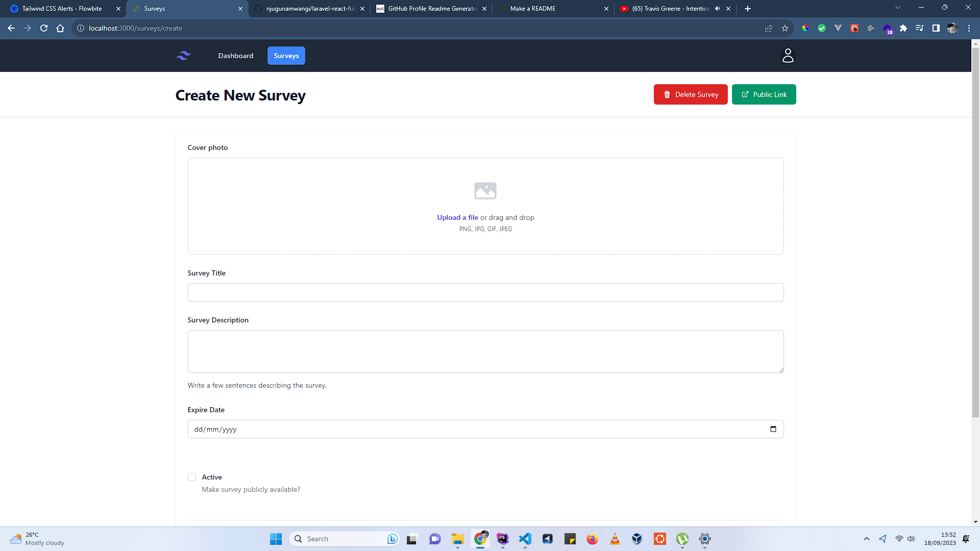The height and width of the screenshot is (551, 980).
Task: Mute the Travis Greene YouTube tab audio
Action: 717,9
